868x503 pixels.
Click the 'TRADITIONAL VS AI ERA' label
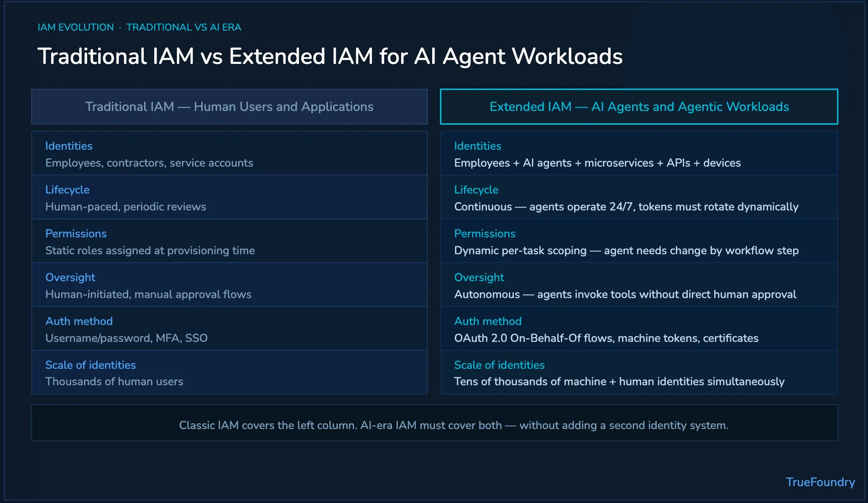(x=184, y=27)
